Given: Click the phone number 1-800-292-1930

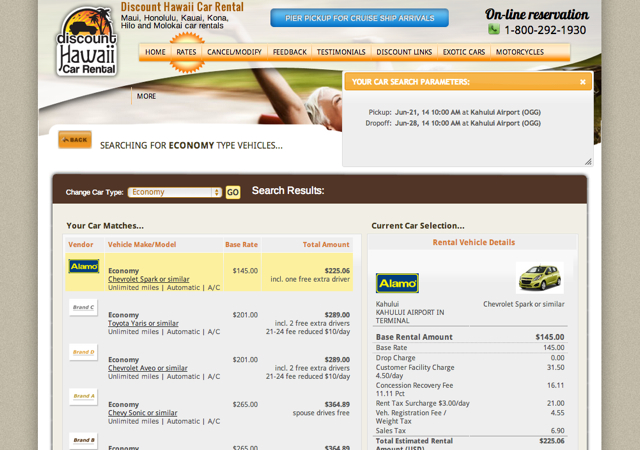Looking at the screenshot, I should [x=545, y=30].
